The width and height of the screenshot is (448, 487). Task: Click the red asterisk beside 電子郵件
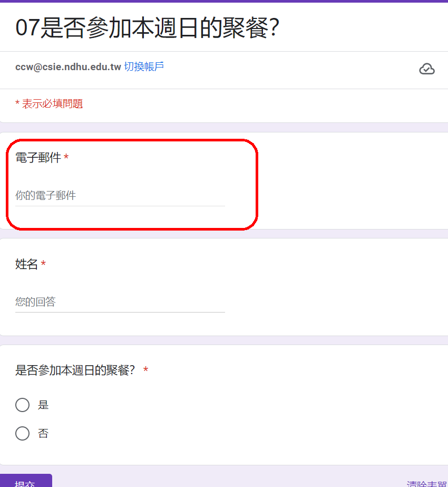pos(66,158)
